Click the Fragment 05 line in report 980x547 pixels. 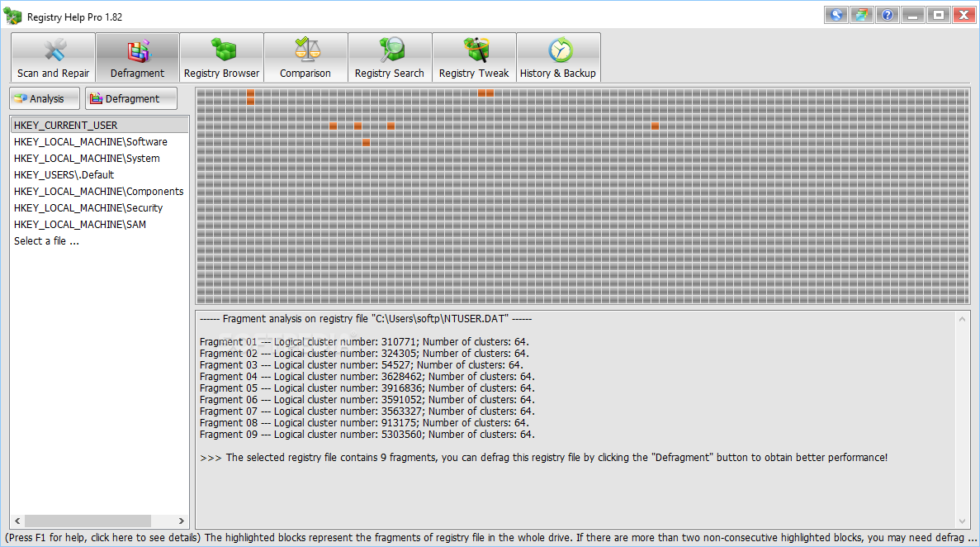pyautogui.click(x=367, y=388)
